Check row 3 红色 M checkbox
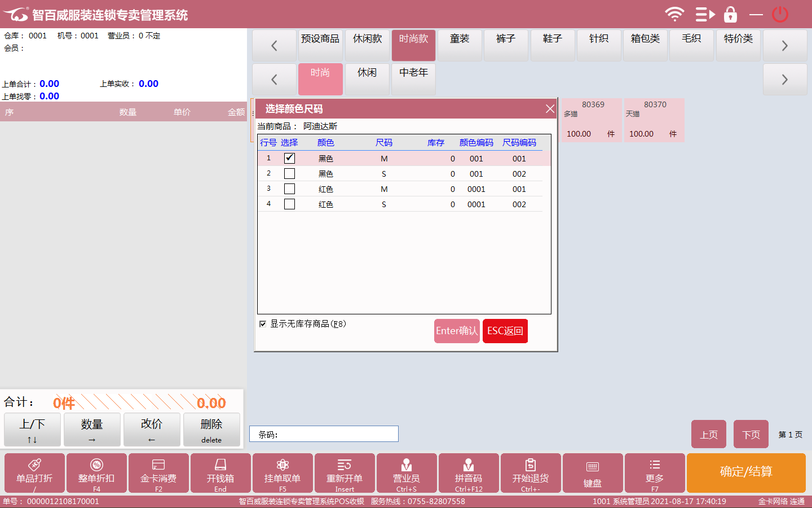 click(x=289, y=189)
